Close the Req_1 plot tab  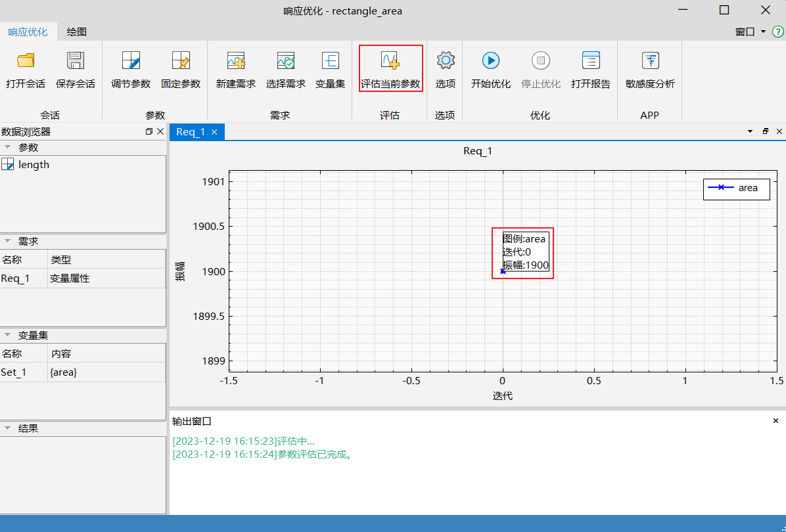pos(214,132)
